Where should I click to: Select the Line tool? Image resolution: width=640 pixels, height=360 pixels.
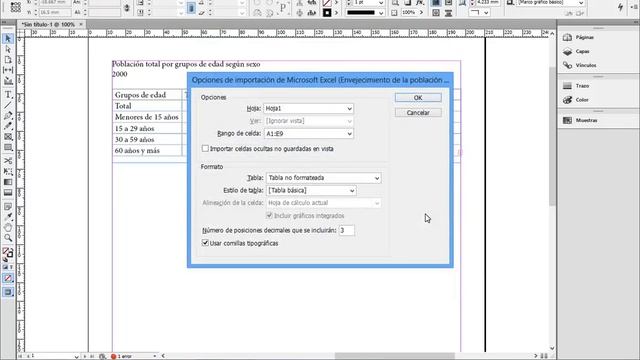pos(8,105)
